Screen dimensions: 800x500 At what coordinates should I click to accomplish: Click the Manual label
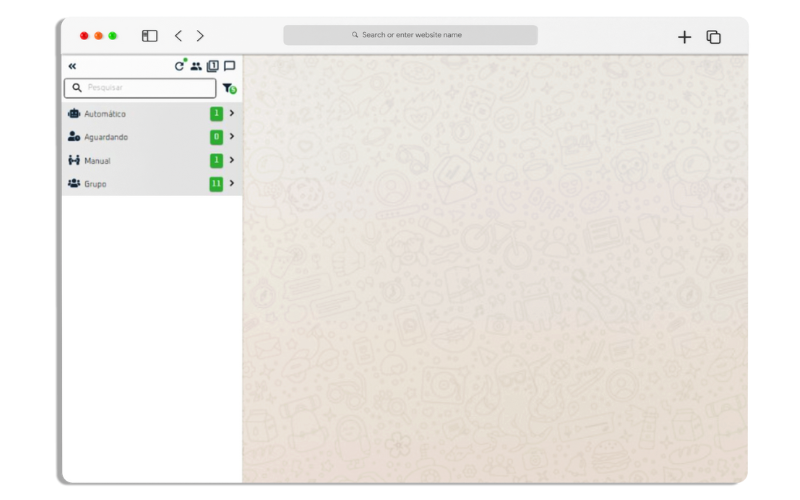(x=97, y=161)
